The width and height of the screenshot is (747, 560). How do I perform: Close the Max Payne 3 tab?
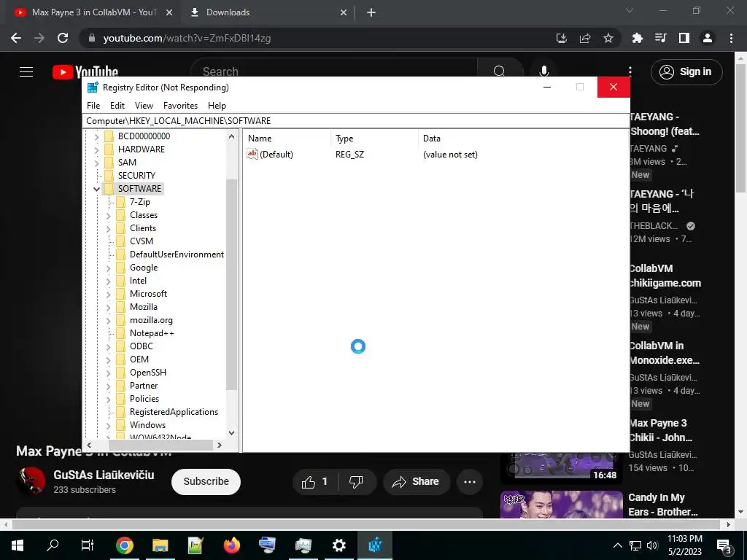pos(169,12)
